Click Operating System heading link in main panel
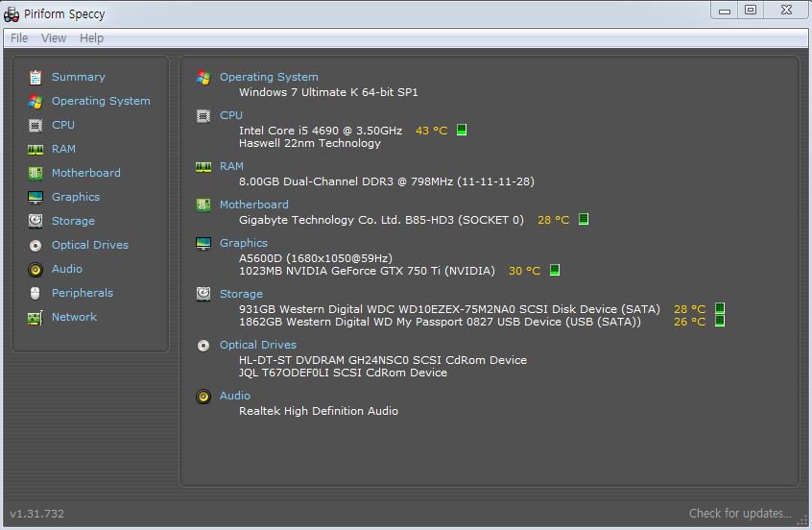The image size is (812, 530). (269, 77)
